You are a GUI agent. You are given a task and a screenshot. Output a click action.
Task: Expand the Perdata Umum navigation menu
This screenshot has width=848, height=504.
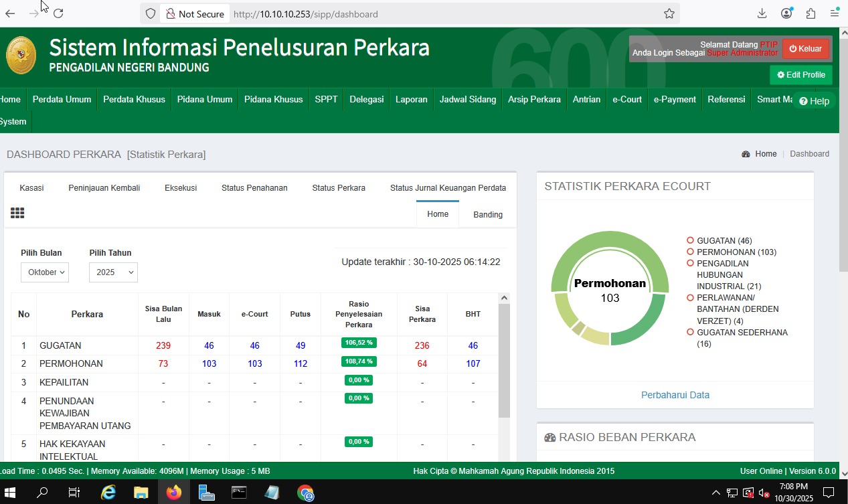pyautogui.click(x=62, y=100)
